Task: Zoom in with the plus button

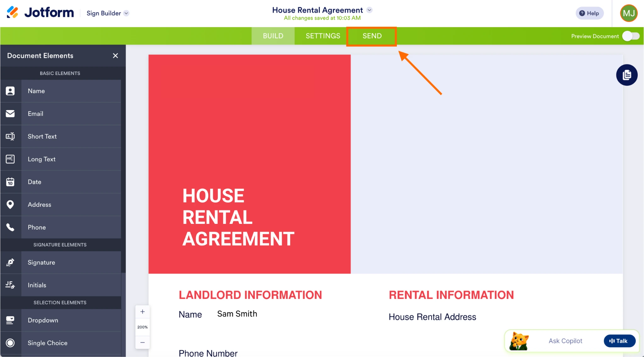Action: pos(142,312)
